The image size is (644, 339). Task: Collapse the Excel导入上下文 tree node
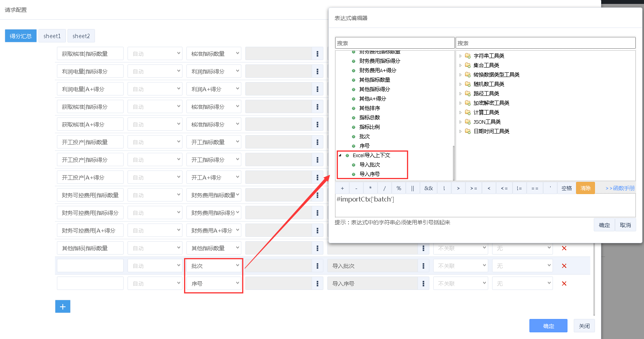coord(340,155)
